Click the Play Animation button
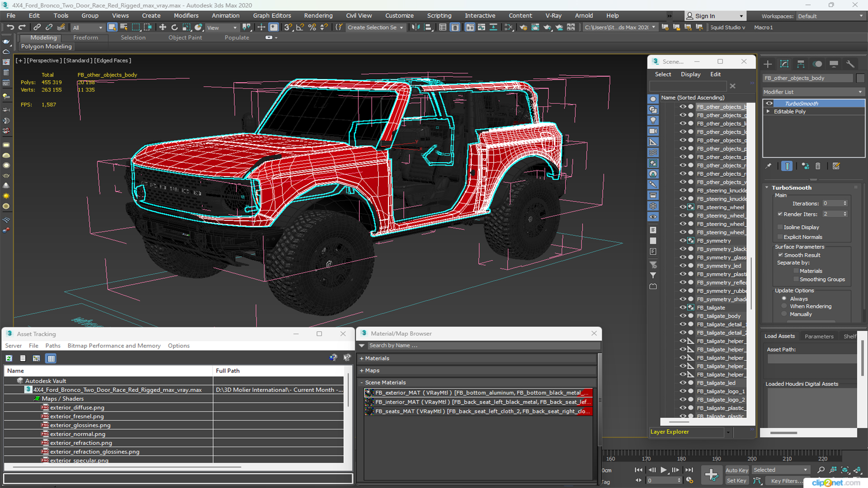The image size is (868, 488). click(x=663, y=470)
